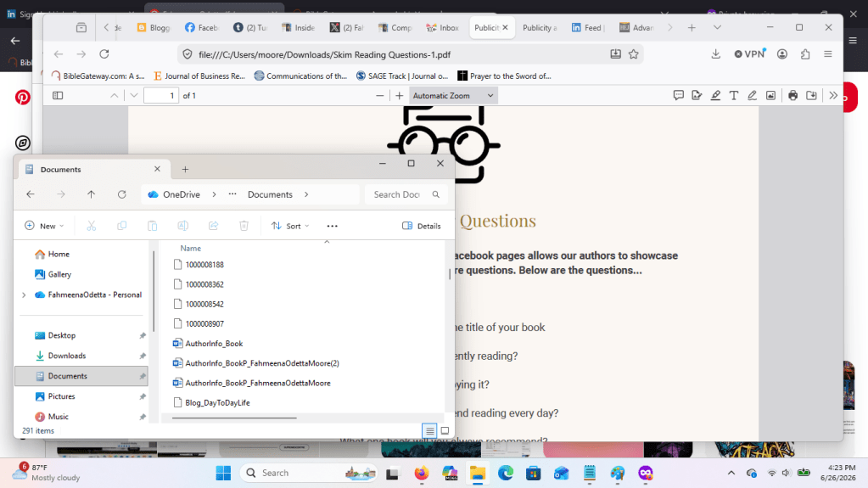Open BibleGateway.com bookmark

point(98,76)
